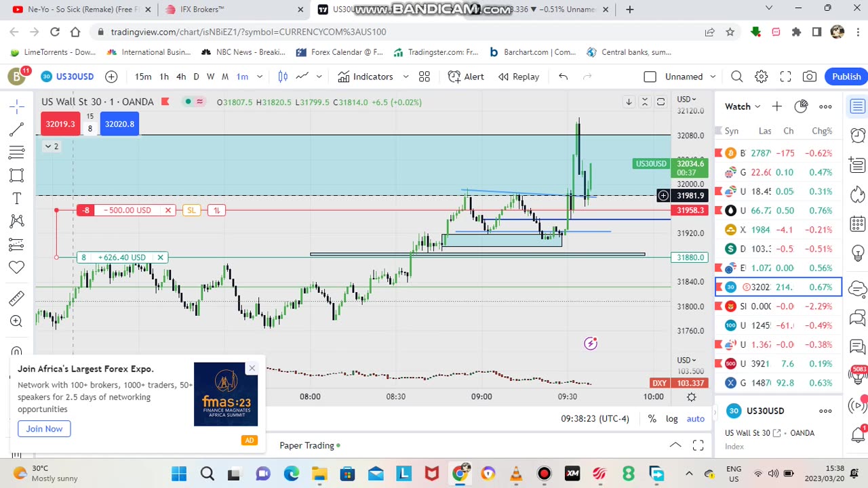
Task: Select the daily D timeframe
Action: pyautogui.click(x=196, y=77)
